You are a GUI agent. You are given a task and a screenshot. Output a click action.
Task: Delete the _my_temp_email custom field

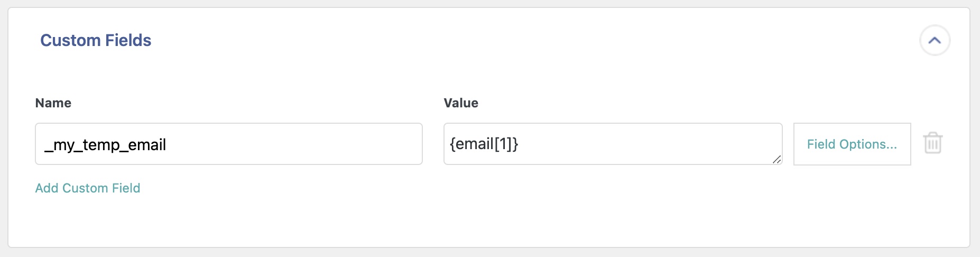932,143
